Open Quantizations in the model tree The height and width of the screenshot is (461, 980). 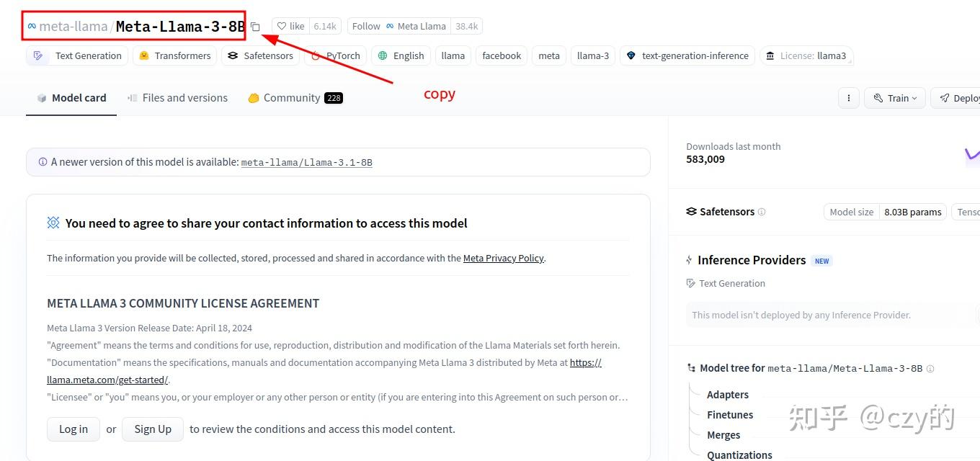pos(739,455)
